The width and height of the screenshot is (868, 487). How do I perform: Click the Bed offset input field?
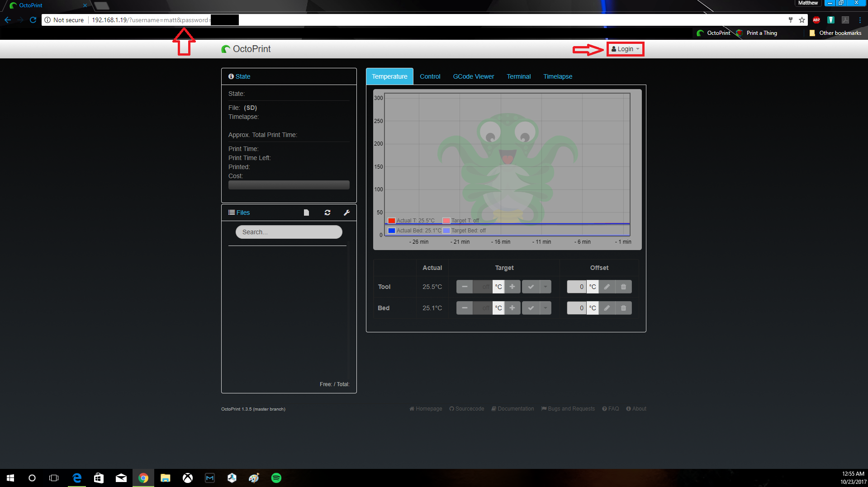click(x=577, y=308)
